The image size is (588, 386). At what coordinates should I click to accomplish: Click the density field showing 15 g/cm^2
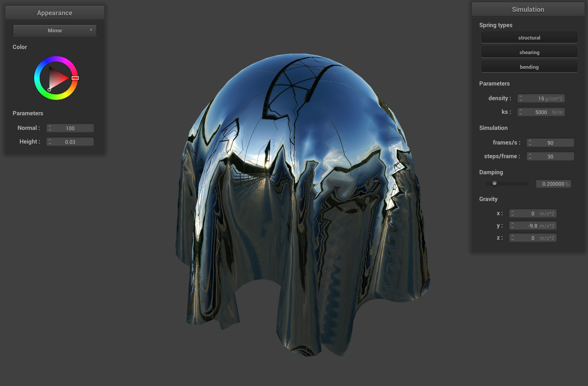[541, 98]
